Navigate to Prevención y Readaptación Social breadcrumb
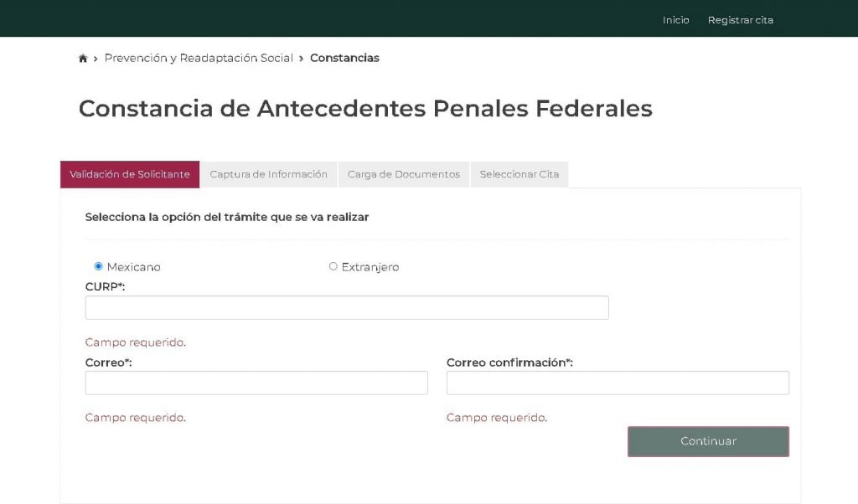Viewport: 858px width, 504px height. point(199,58)
